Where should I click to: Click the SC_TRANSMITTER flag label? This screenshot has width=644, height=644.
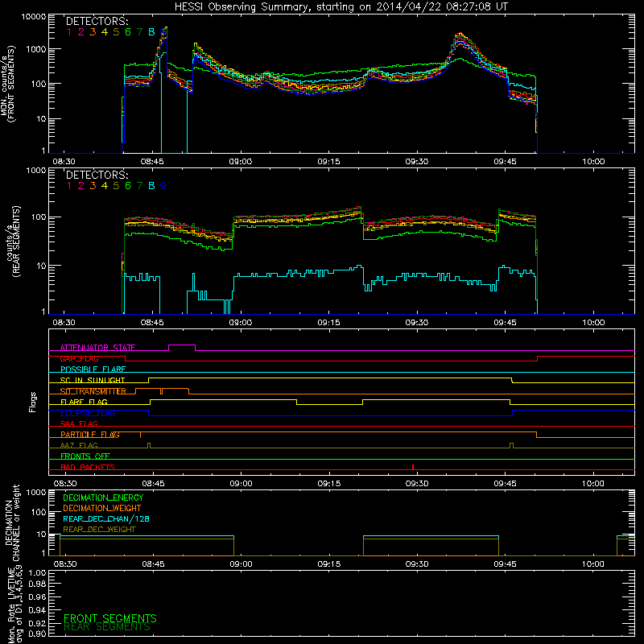[93, 391]
